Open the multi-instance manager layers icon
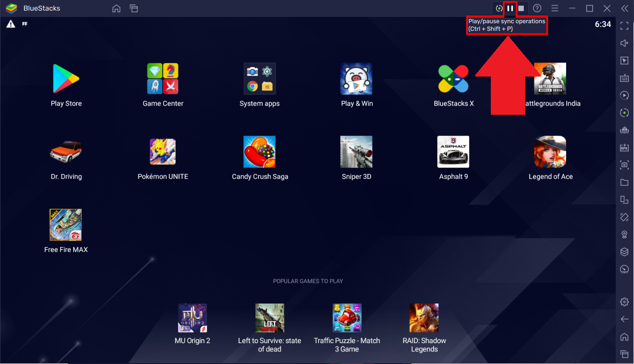The height and width of the screenshot is (364, 634). point(624,252)
